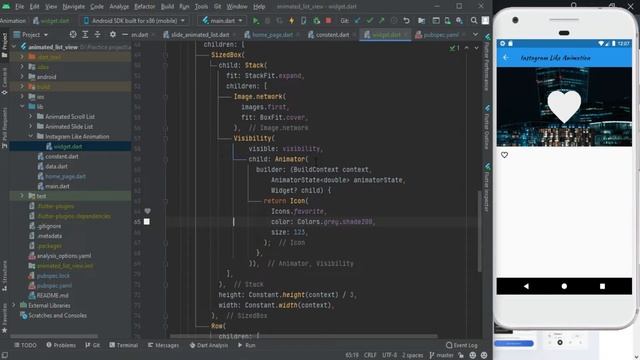
Task: Open the Build menu
Action: click(167, 7)
